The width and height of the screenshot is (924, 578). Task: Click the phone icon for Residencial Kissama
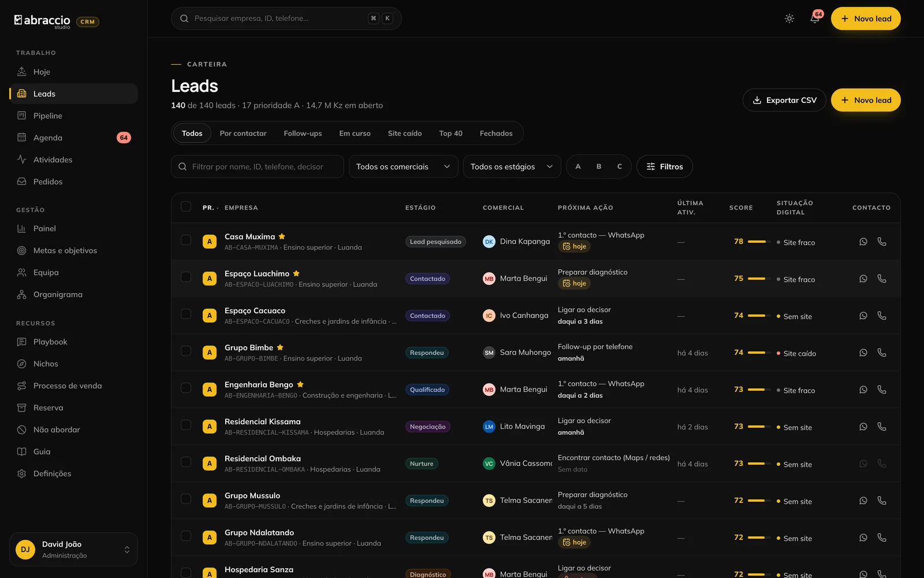pyautogui.click(x=881, y=427)
